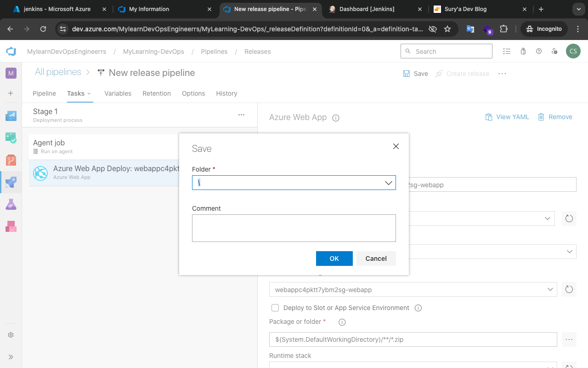Image resolution: width=588 pixels, height=368 pixels.
Task: Refresh the hidden dropdown above app name list
Action: click(569, 218)
